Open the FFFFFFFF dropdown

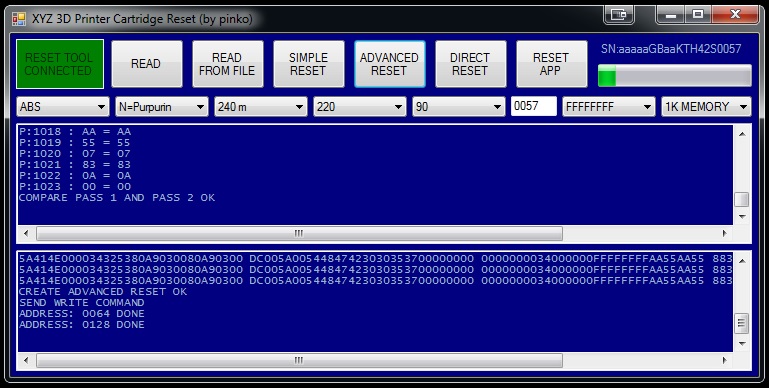[x=609, y=106]
